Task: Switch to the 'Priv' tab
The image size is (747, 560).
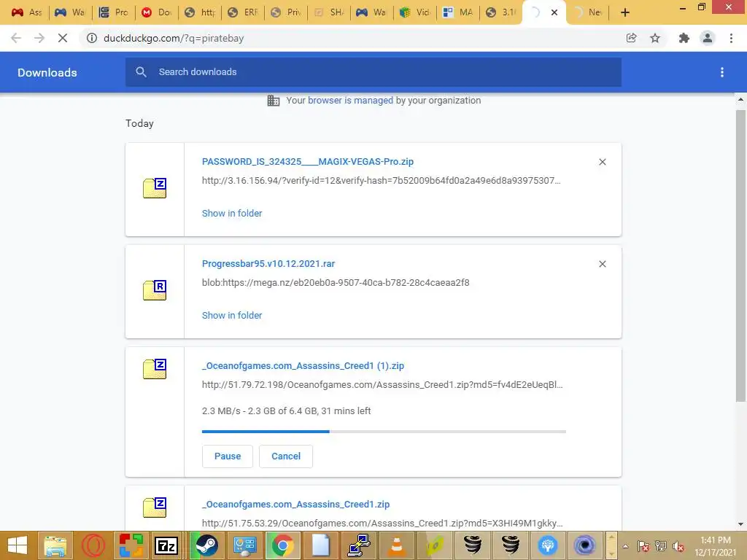Action: [x=286, y=12]
